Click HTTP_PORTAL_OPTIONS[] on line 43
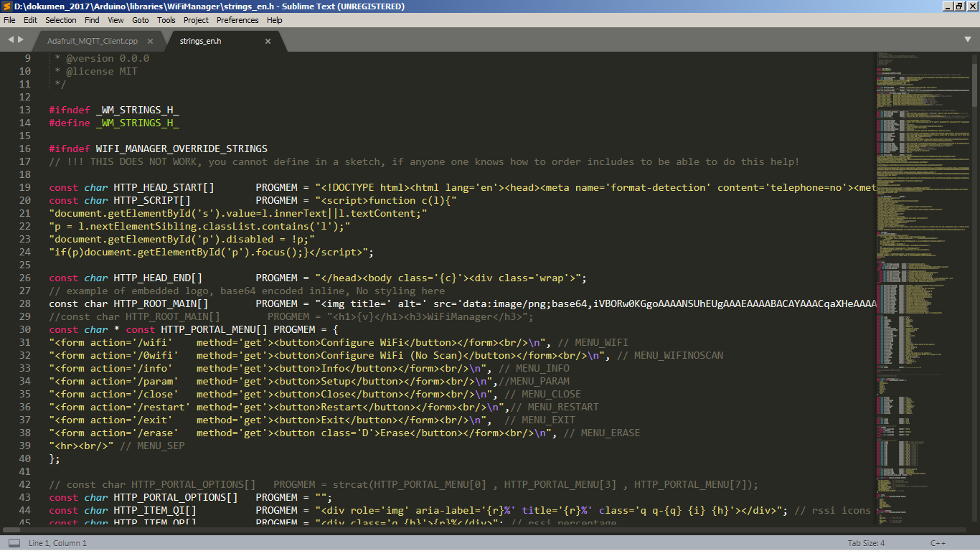The image size is (980, 551). point(176,497)
